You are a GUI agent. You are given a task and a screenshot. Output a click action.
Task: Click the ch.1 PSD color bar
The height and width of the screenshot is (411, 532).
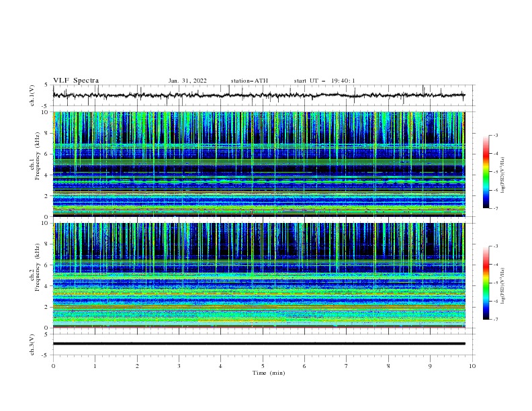click(x=486, y=172)
